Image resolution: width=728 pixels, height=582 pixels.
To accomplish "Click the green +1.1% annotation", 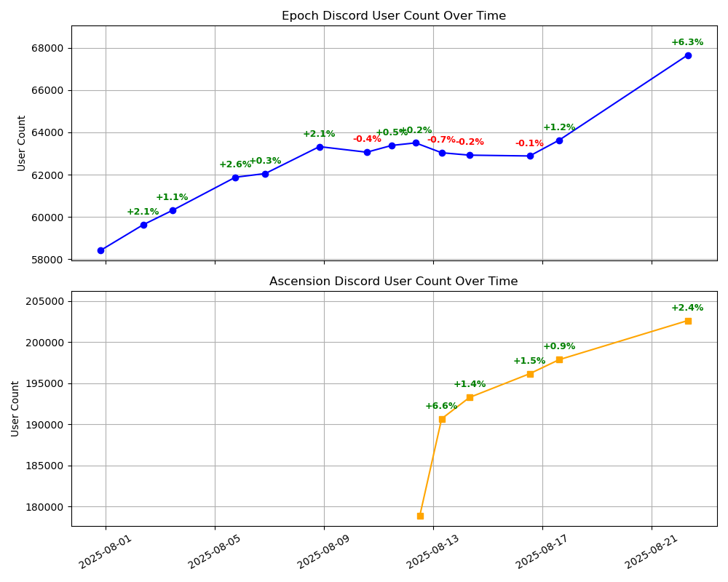I will coord(172,197).
